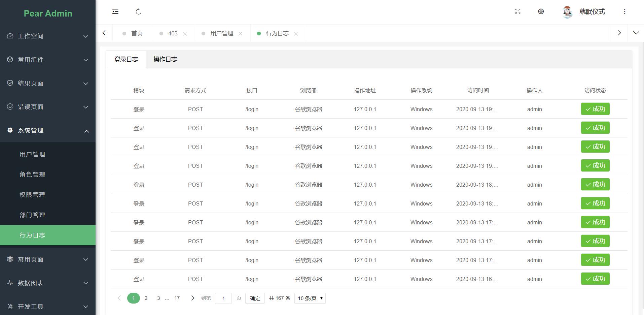
Task: Click the 常用组件 cube icon
Action: click(10, 60)
